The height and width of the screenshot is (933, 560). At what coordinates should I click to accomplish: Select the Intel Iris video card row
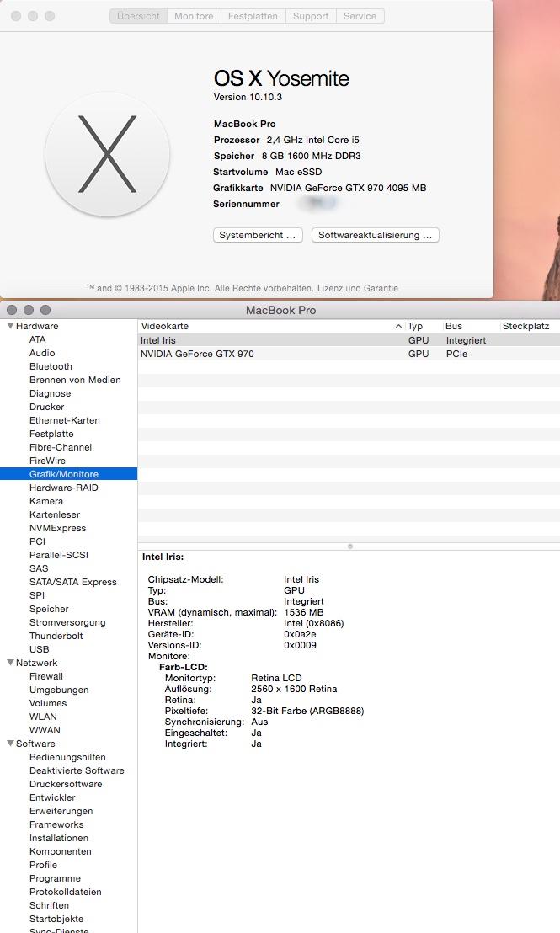click(x=157, y=340)
